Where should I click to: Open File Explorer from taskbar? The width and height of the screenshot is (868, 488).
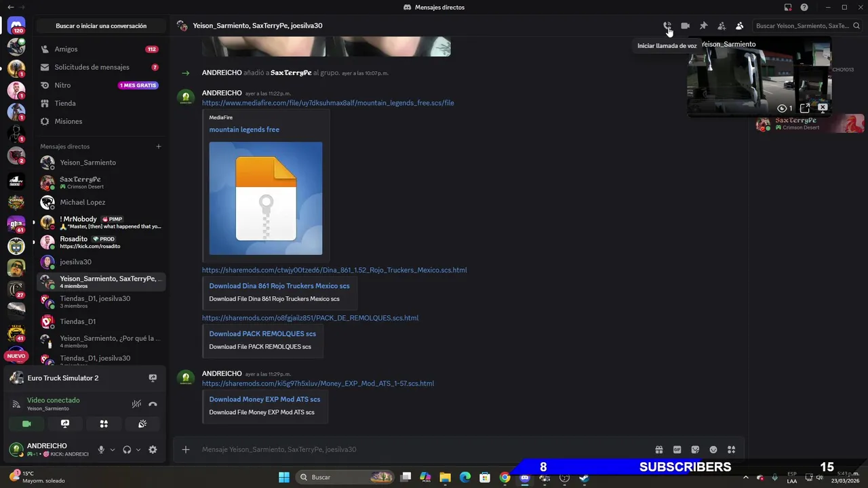(445, 477)
